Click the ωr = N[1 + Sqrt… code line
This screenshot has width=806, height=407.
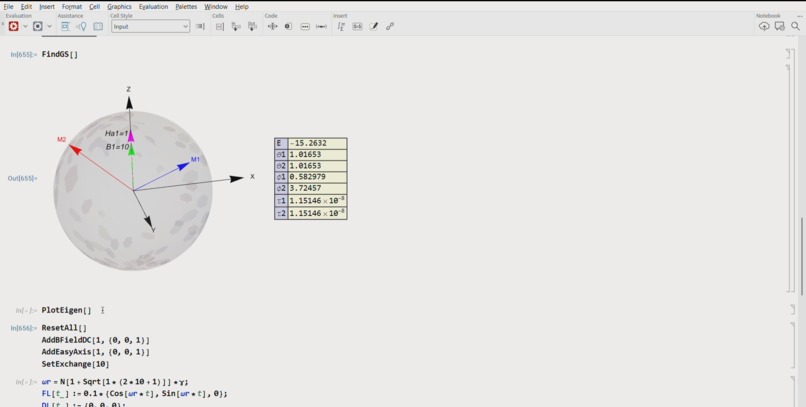point(115,381)
